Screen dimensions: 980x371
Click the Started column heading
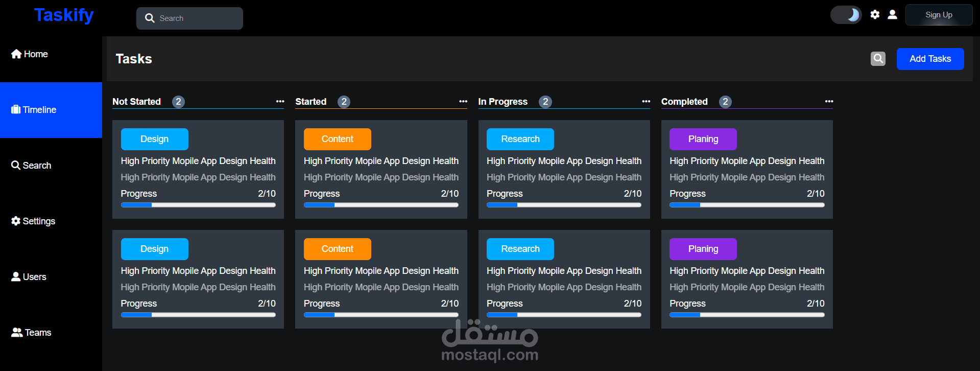click(x=310, y=102)
